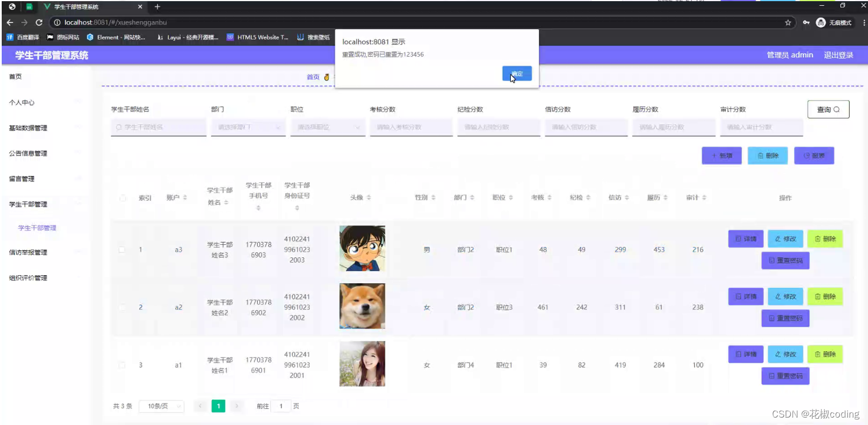Open the 报表 report view
Screen dimensions: 868x425
click(814, 155)
